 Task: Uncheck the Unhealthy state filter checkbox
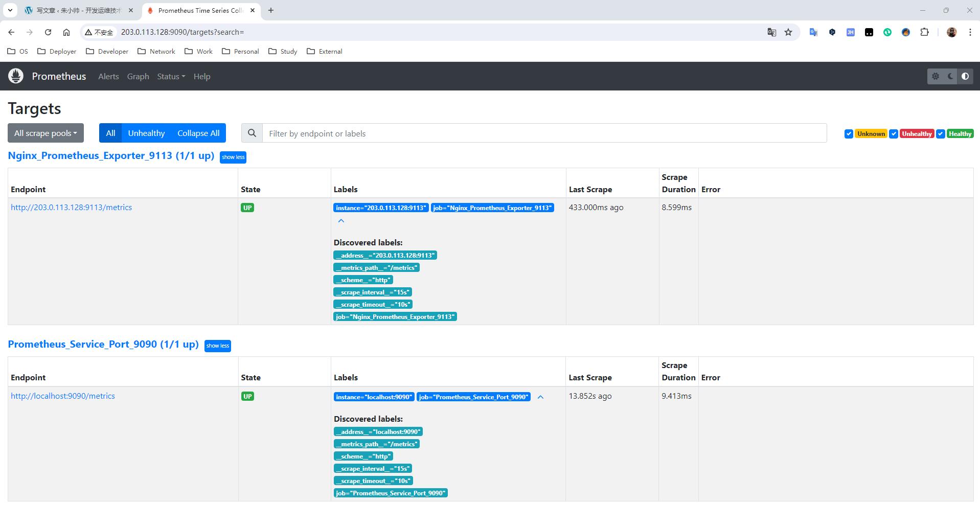click(x=894, y=134)
